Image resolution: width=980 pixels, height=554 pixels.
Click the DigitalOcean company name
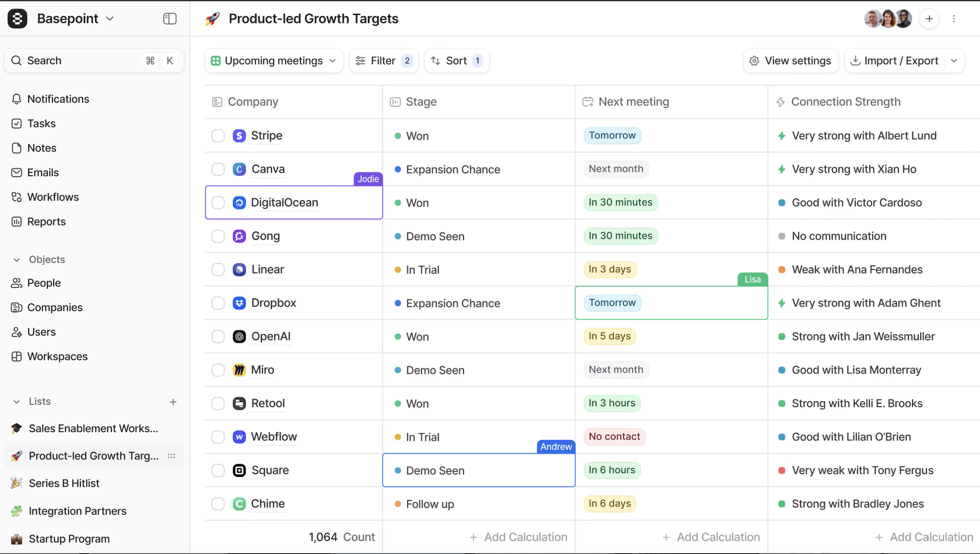[x=284, y=202]
